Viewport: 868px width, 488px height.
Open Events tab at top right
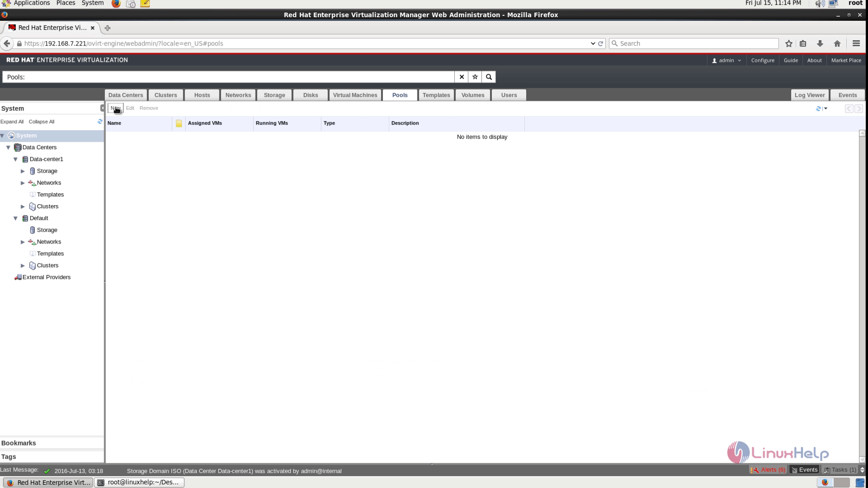pos(848,95)
